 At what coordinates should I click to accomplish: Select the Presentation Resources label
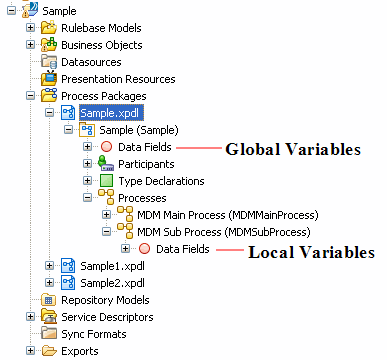point(118,79)
